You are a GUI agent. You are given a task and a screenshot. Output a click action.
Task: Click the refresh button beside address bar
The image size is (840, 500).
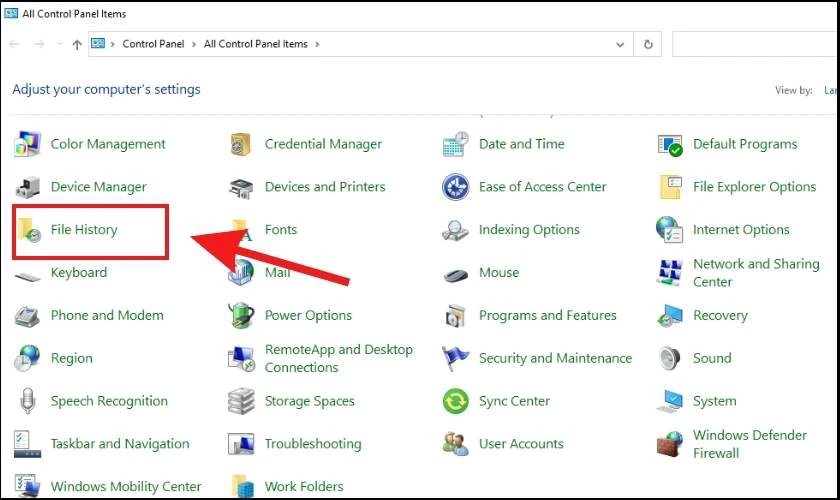(648, 44)
